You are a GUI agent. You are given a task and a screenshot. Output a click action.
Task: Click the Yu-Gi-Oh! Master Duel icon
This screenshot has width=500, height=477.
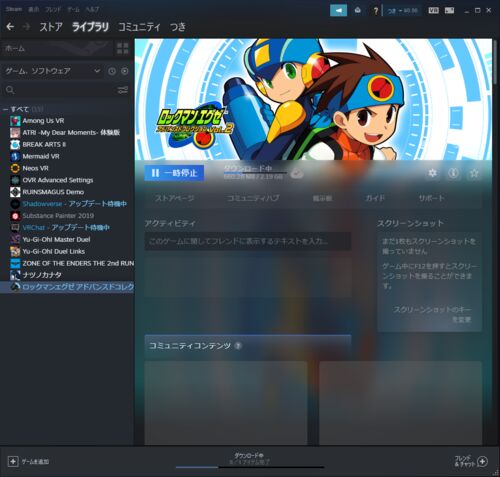(x=15, y=239)
